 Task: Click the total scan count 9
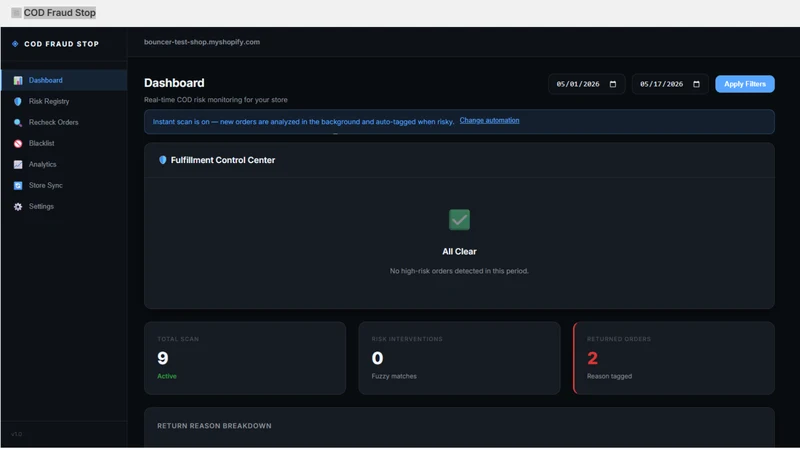(163, 358)
